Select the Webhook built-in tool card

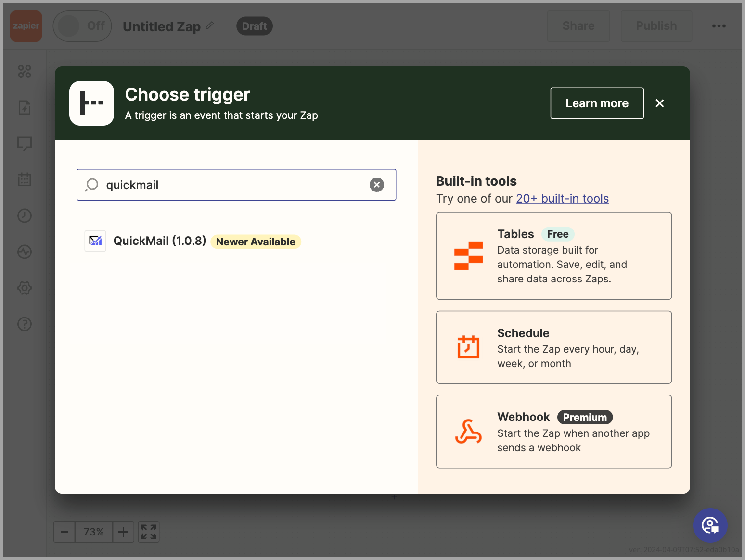tap(554, 432)
